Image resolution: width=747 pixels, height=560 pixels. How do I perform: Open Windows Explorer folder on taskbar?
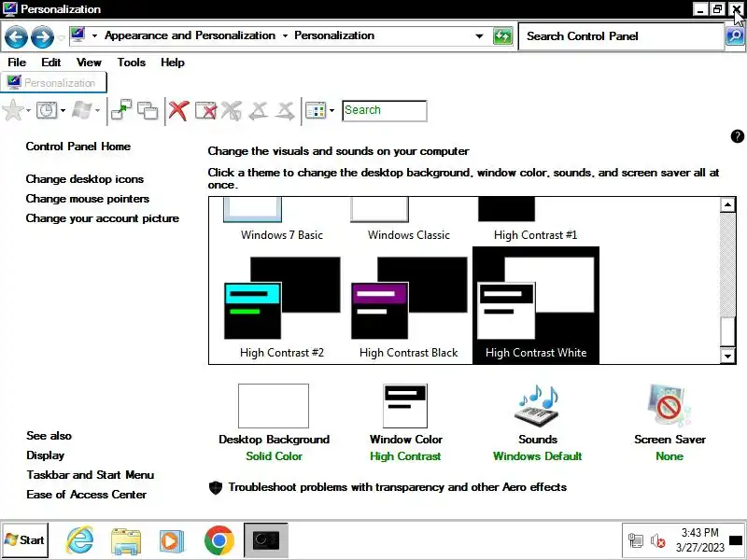coord(126,541)
